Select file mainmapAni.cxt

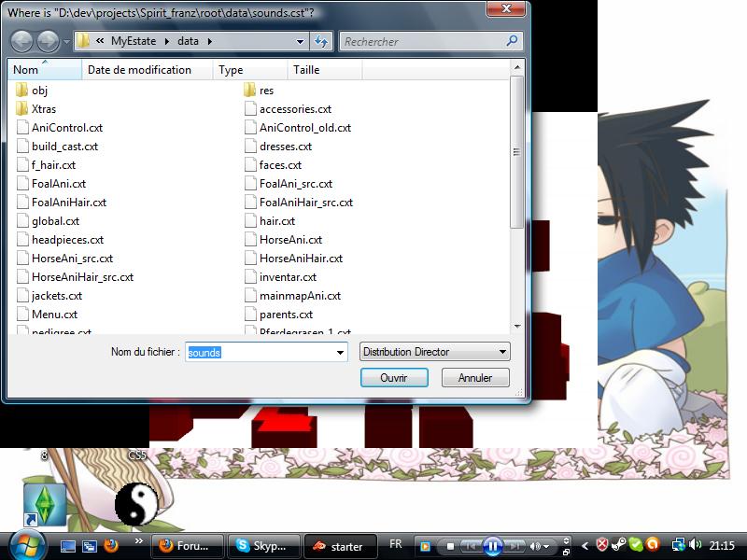point(292,296)
